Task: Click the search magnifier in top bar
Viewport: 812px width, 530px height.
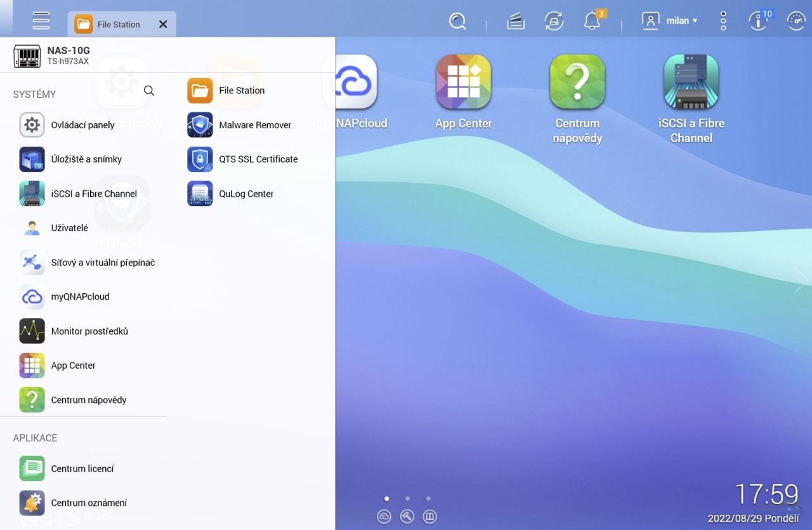Action: 457,21
